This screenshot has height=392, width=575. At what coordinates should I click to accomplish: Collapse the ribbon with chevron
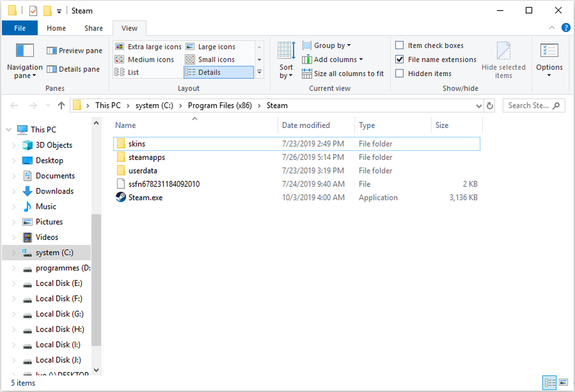(x=552, y=28)
